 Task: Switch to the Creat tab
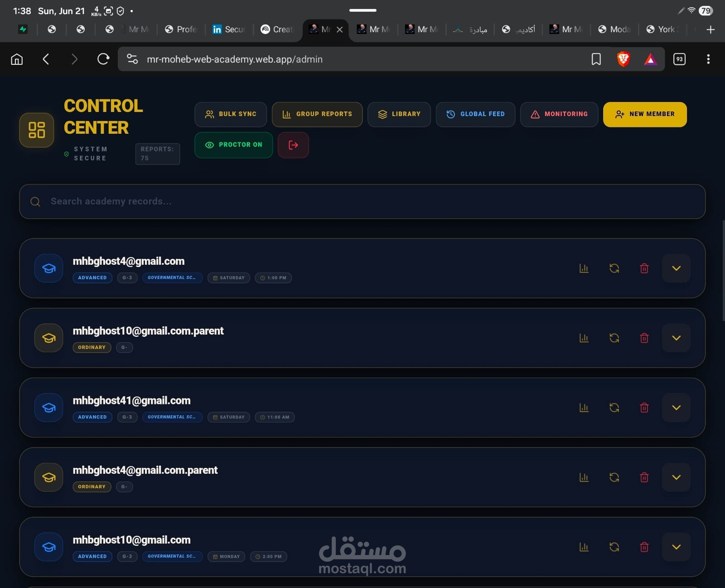pos(277,29)
